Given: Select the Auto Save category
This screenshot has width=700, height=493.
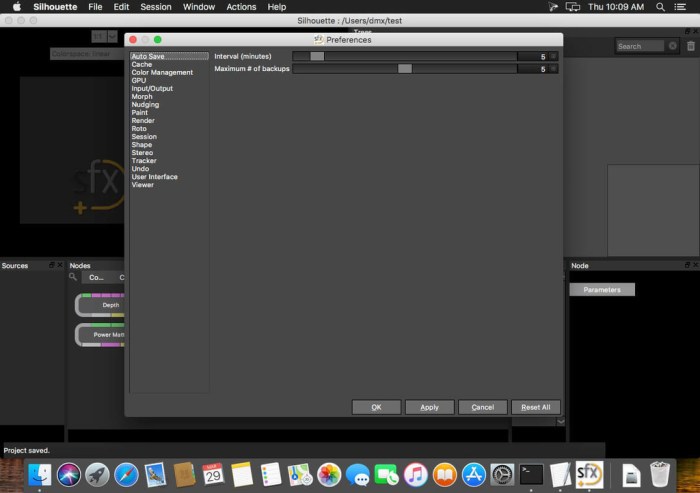Looking at the screenshot, I should tap(169, 56).
